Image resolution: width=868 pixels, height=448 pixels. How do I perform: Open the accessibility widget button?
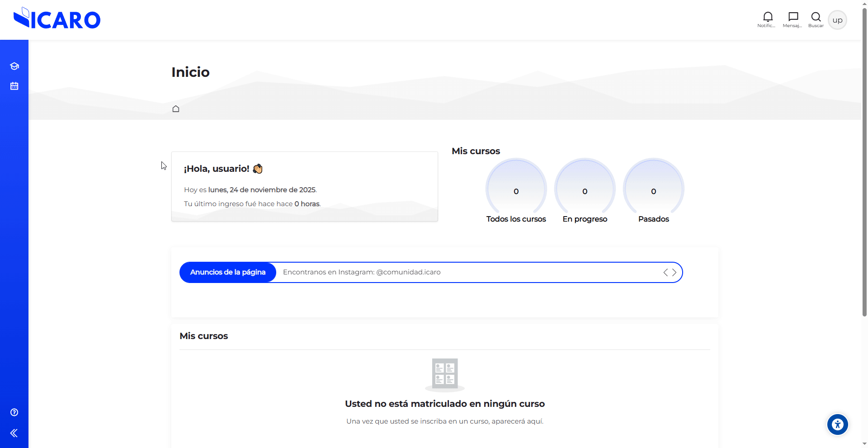pyautogui.click(x=837, y=424)
